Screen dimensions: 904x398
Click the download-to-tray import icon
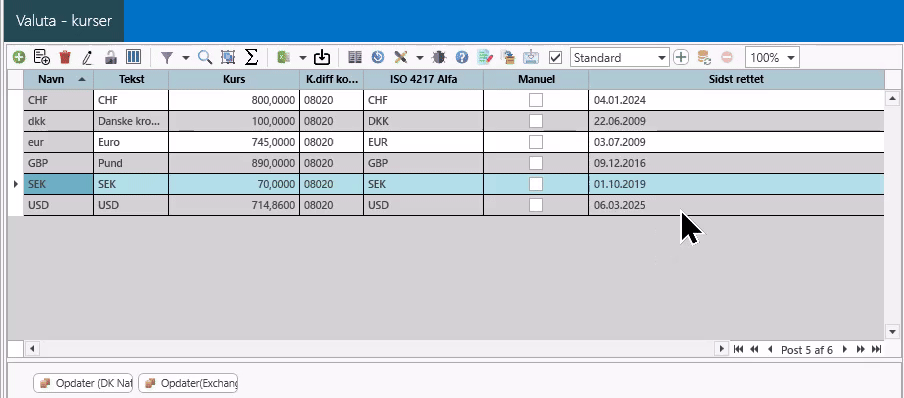(x=322, y=57)
